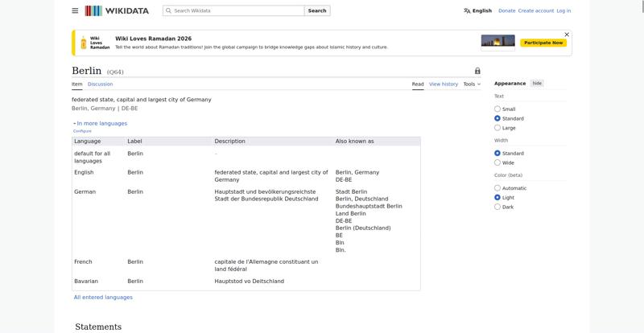The image size is (644, 333).
Task: Click the Wiki Loves Ramadan lantern logo
Action: [84, 43]
